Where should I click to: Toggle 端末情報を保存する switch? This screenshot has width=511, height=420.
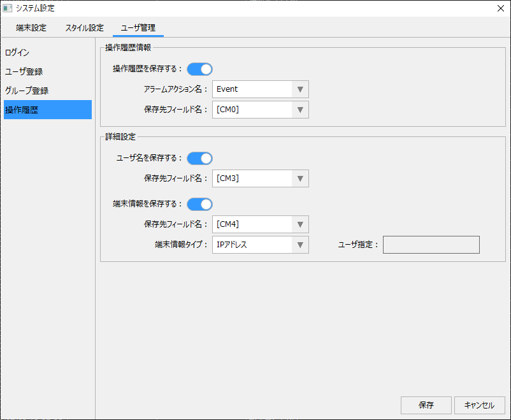(199, 204)
